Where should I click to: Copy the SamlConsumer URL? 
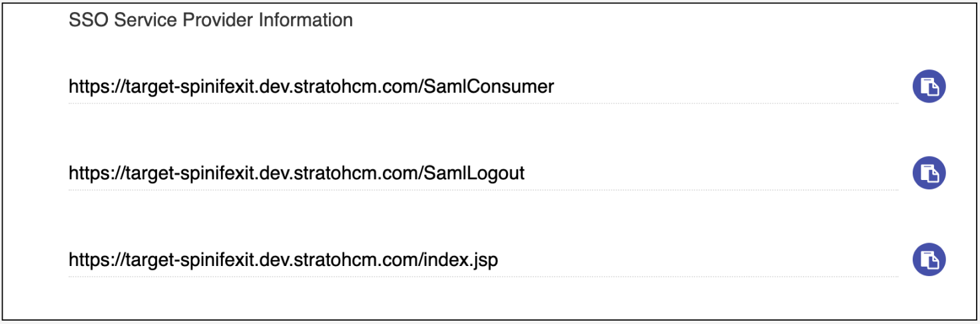(929, 87)
